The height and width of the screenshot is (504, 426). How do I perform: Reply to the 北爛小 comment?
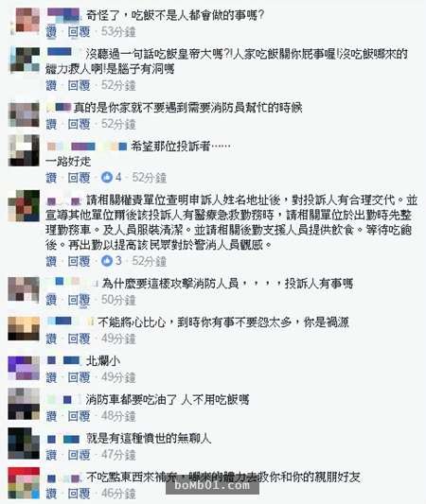pos(80,377)
